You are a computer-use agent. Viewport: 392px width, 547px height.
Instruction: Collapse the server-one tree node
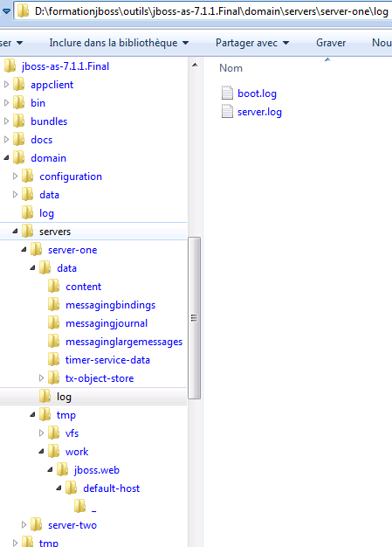24,250
